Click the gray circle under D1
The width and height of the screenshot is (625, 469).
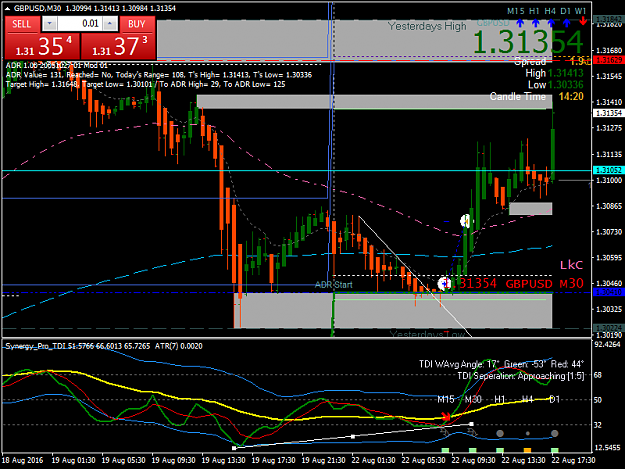tap(554, 434)
